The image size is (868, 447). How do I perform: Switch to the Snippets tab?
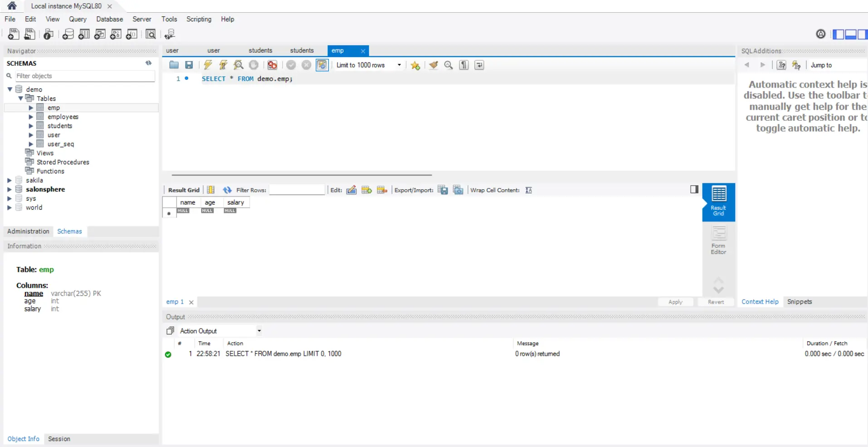click(800, 301)
